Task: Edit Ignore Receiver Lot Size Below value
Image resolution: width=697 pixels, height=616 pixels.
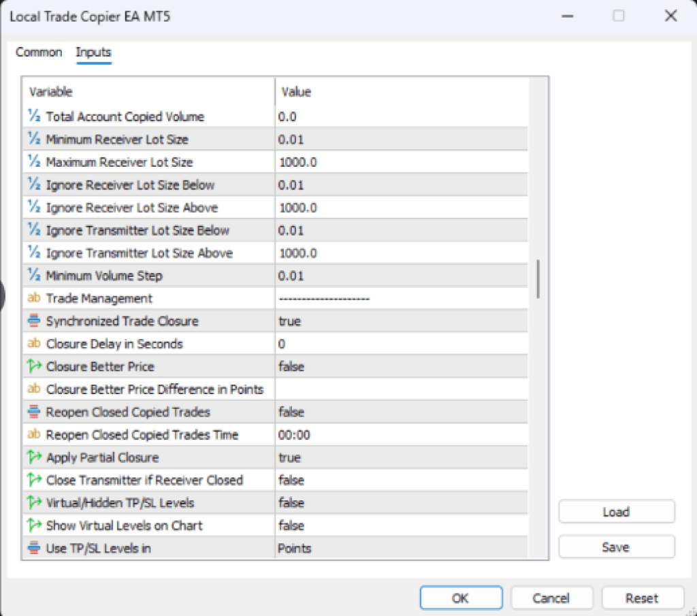Action: click(x=402, y=184)
